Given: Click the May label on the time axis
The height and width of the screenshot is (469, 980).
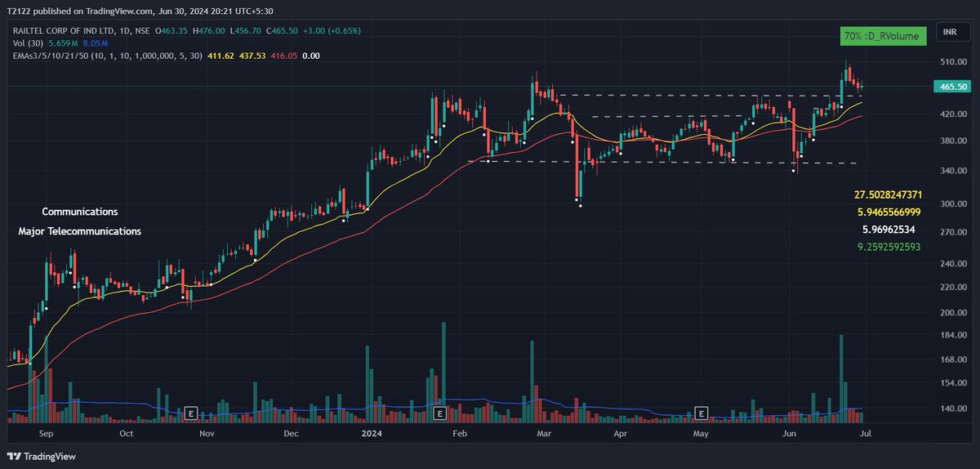Looking at the screenshot, I should [700, 434].
